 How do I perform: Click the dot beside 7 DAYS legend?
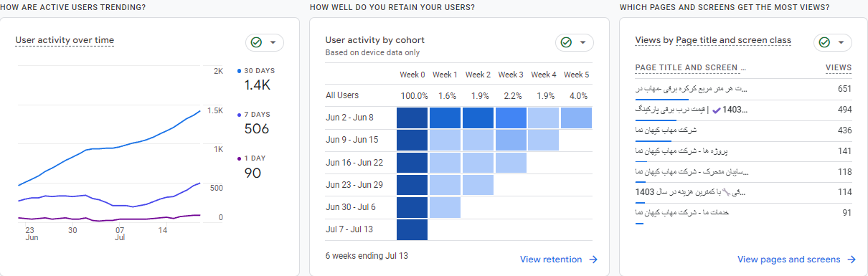[239, 115]
